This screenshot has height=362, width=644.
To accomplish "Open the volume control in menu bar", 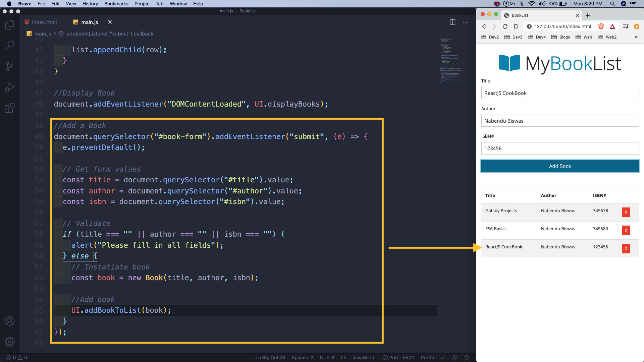I will 542,4.
